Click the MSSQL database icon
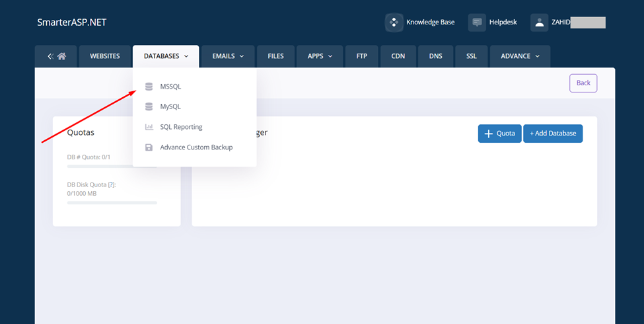This screenshot has width=644, height=324. (149, 86)
